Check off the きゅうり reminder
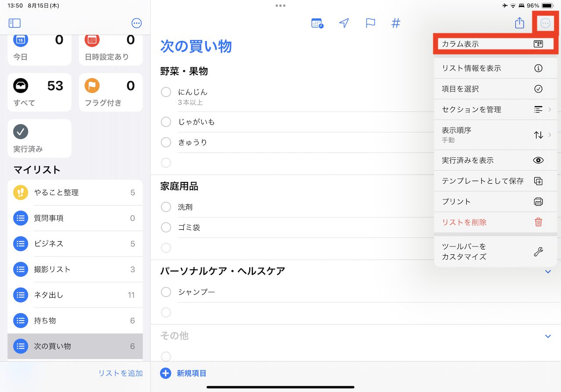Screen dimensions: 561x392 coord(166,142)
